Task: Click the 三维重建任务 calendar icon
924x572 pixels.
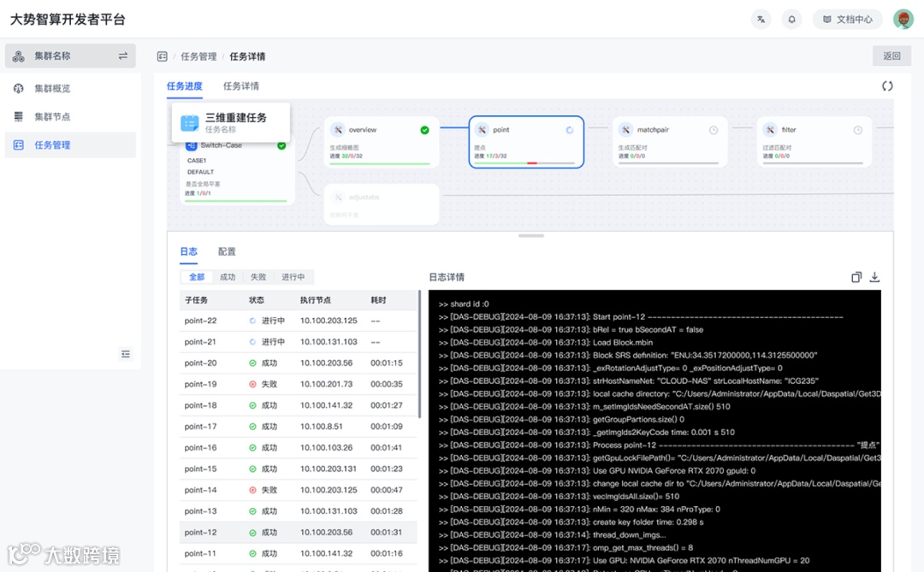Action: (x=190, y=122)
